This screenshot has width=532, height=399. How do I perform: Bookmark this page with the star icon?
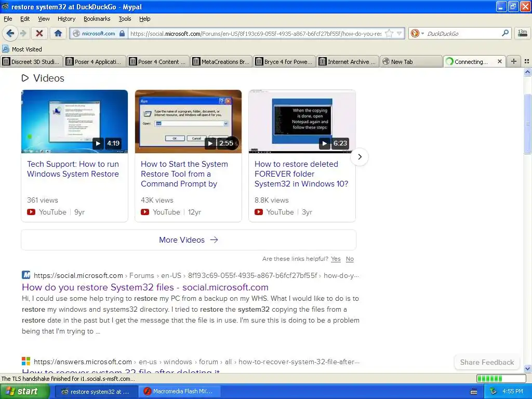click(389, 33)
